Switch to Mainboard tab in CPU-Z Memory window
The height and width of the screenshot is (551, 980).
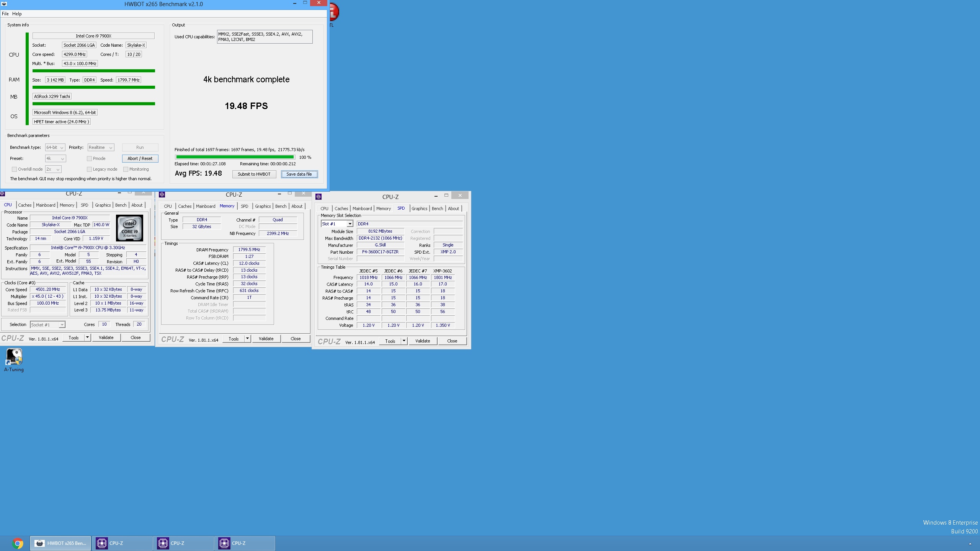point(206,206)
